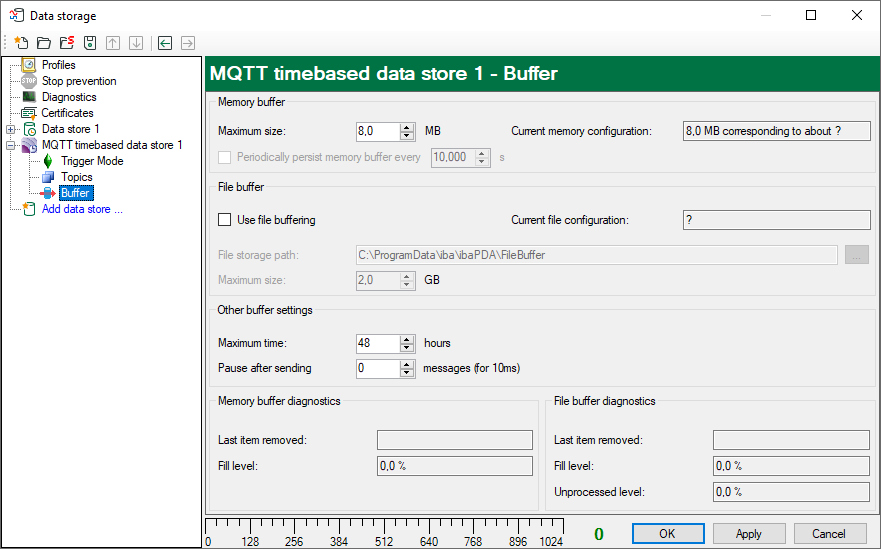Select Stop prevention in the tree
This screenshot has height=549, width=881.
[79, 81]
